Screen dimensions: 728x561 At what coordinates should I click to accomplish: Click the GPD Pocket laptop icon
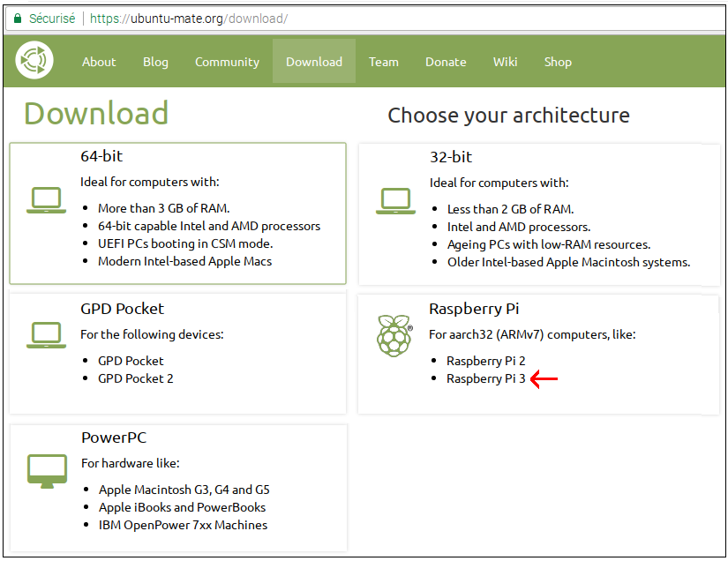pyautogui.click(x=47, y=335)
